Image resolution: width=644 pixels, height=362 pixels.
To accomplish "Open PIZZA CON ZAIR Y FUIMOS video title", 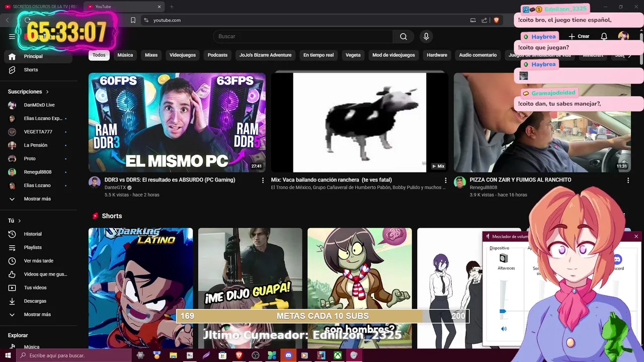I will point(520,180).
